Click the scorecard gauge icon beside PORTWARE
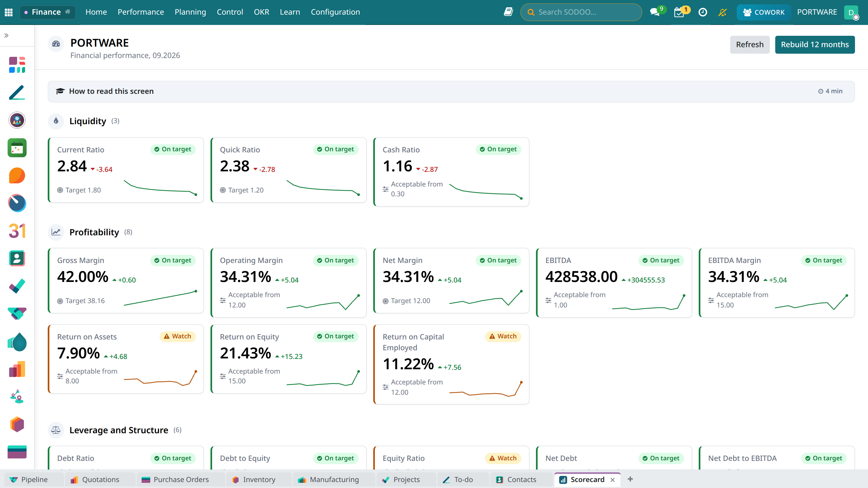The image size is (868, 488). pyautogui.click(x=56, y=44)
